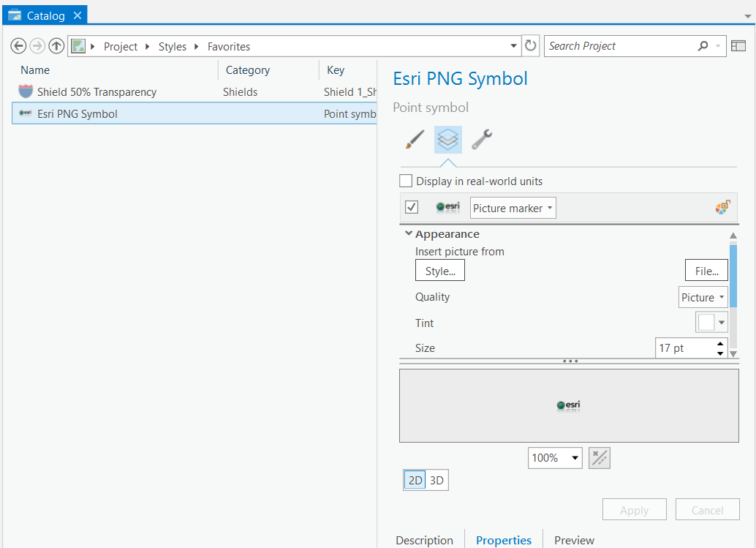Click the Shields category cell
The height and width of the screenshot is (548, 756).
[240, 91]
